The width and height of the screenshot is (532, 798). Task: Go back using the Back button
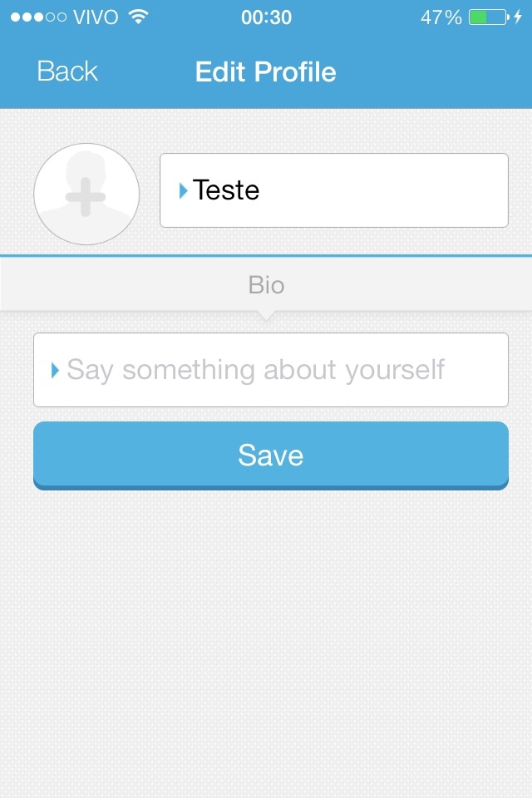[67, 71]
